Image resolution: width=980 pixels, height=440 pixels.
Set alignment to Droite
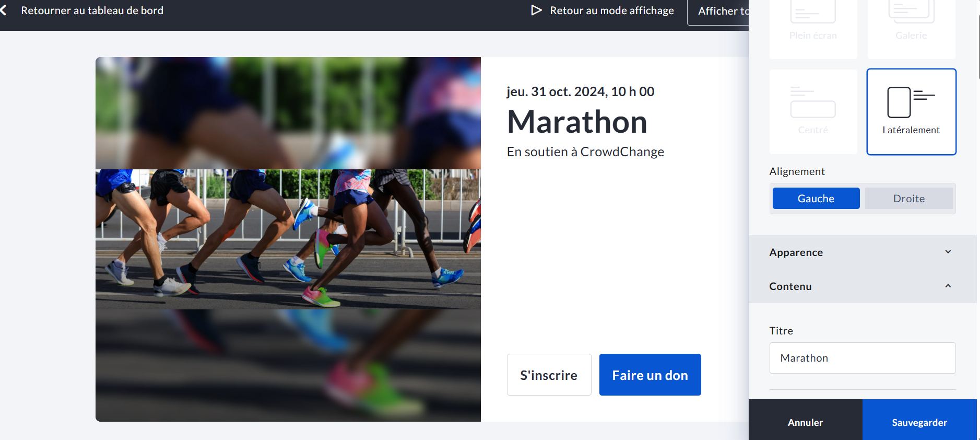point(908,199)
